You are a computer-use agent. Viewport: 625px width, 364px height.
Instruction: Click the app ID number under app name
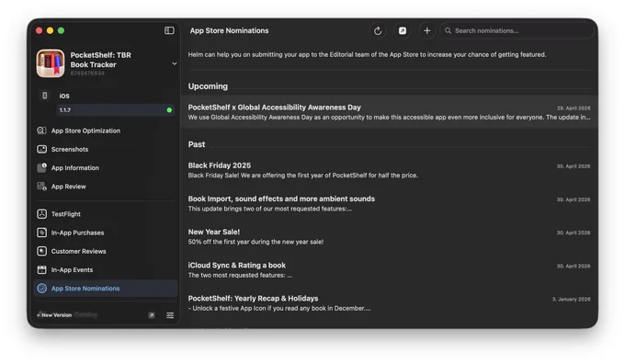point(87,74)
